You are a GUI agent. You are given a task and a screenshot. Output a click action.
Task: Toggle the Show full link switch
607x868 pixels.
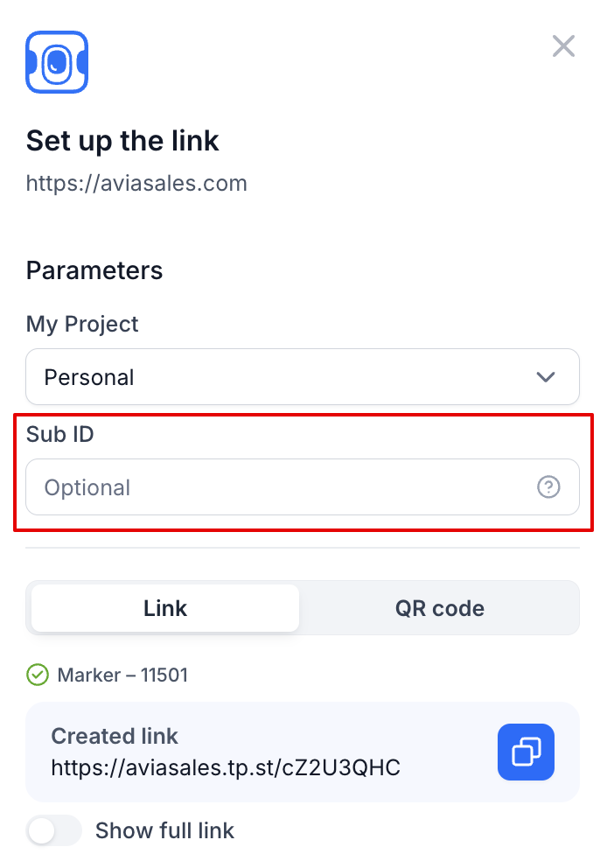click(x=53, y=830)
